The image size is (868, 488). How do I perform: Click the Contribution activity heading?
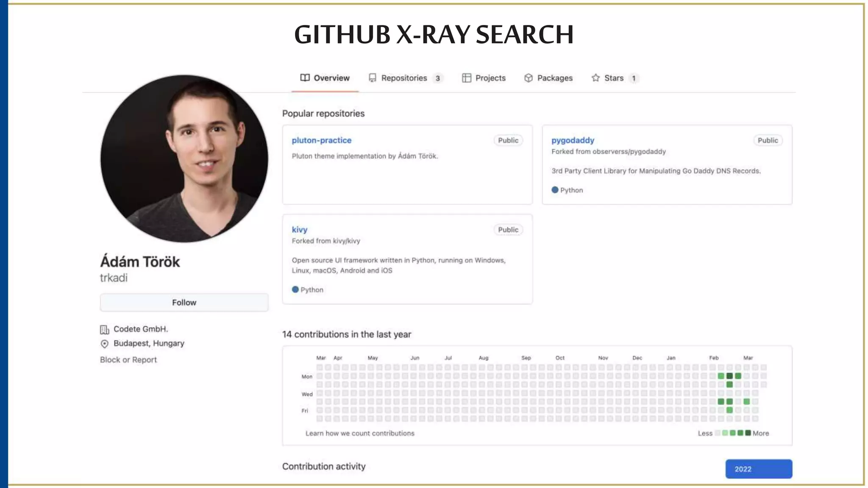tap(324, 466)
